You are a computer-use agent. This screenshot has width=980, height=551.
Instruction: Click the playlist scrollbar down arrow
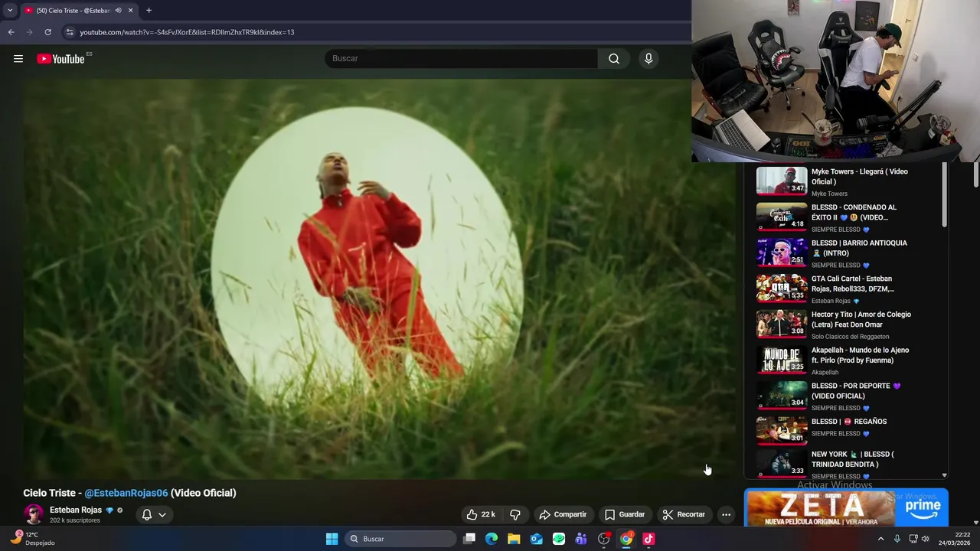944,475
